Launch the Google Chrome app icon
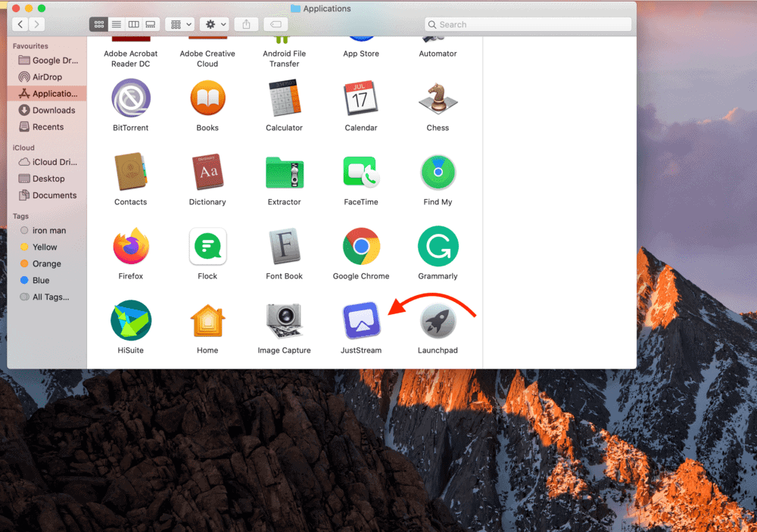 [x=361, y=246]
